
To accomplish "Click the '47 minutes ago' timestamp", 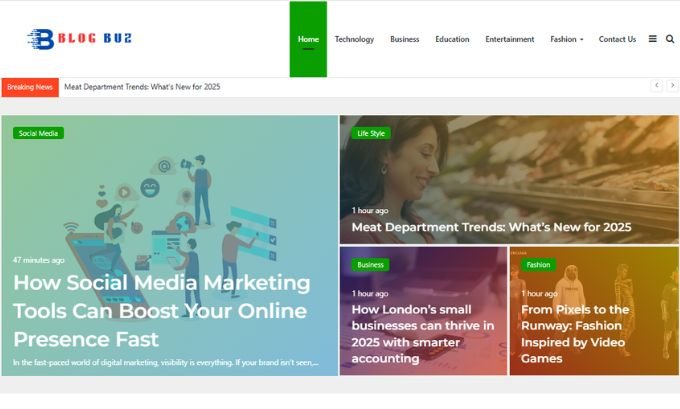I will [x=39, y=260].
